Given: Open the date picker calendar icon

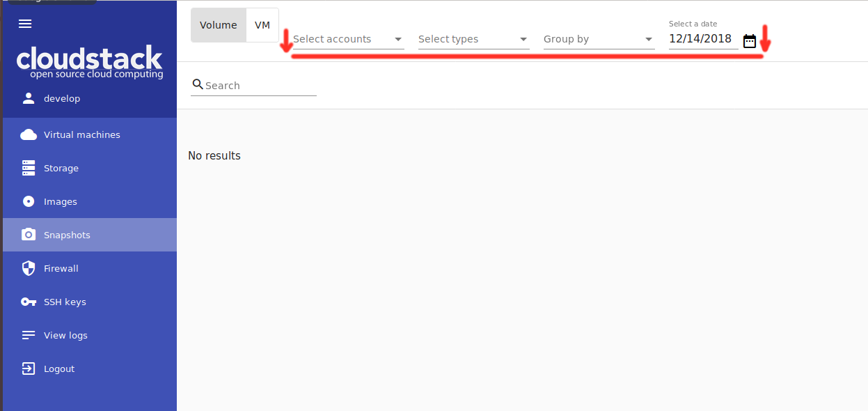Looking at the screenshot, I should pos(749,41).
